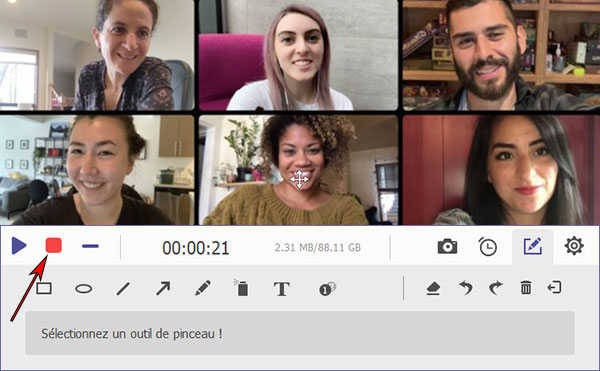The width and height of the screenshot is (600, 371).
Task: Redo the last drawing action
Action: click(x=496, y=288)
